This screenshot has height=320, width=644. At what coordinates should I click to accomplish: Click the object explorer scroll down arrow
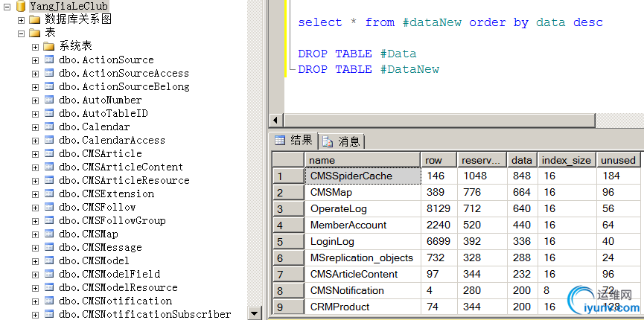pos(255,313)
